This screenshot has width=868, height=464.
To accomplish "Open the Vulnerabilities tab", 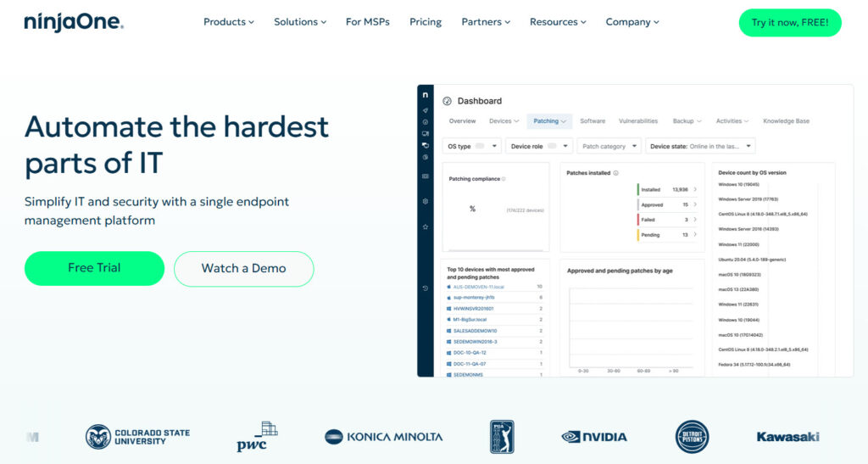I will pos(638,120).
